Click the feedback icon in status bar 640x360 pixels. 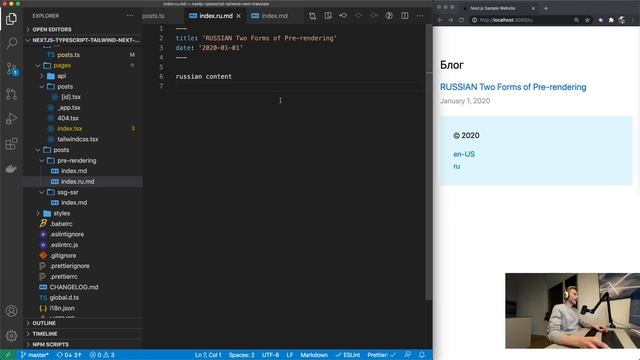[x=407, y=355]
